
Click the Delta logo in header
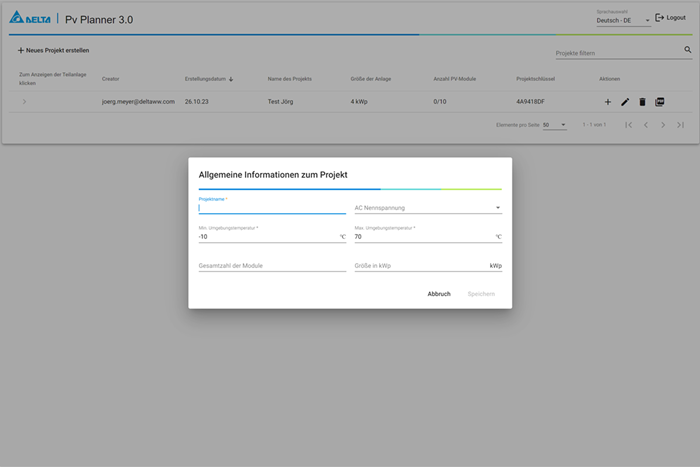pos(30,19)
